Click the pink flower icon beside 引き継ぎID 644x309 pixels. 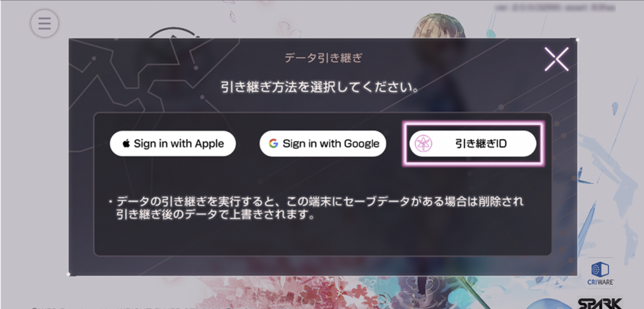423,144
